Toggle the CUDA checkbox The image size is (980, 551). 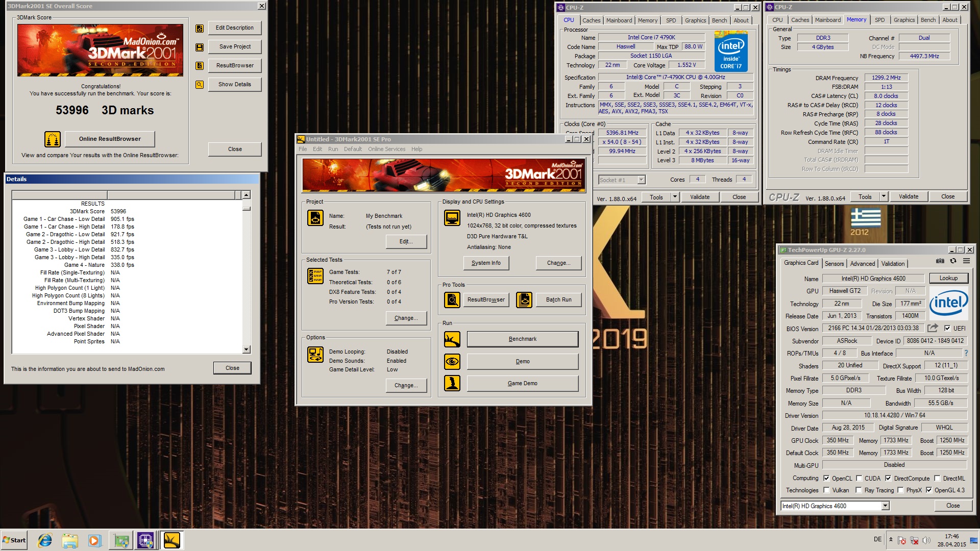859,478
